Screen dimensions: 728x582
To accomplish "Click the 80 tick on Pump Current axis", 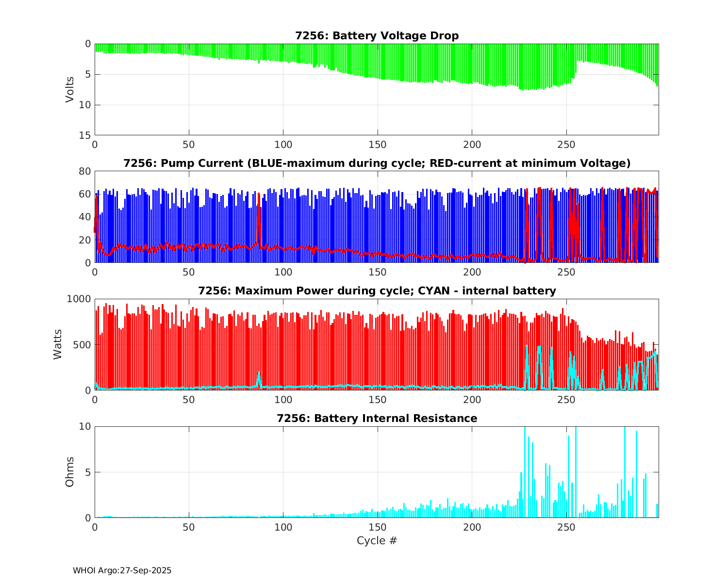I will click(85, 172).
